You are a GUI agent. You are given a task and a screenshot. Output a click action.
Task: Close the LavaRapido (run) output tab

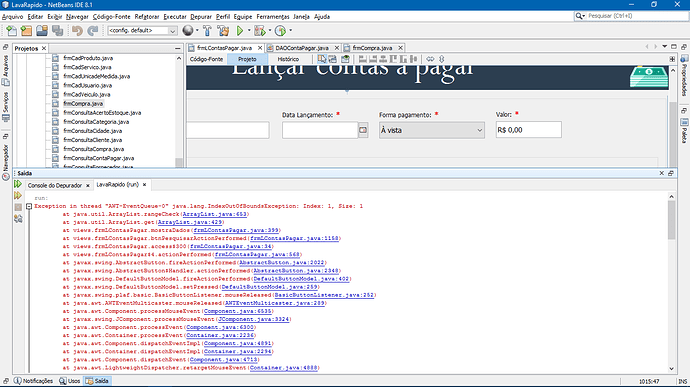coord(144,184)
